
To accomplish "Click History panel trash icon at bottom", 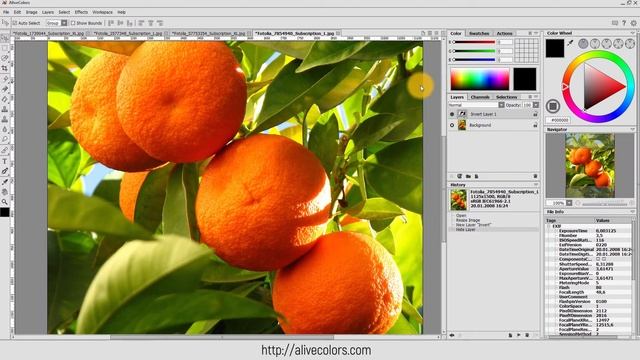I will pyautogui.click(x=527, y=335).
